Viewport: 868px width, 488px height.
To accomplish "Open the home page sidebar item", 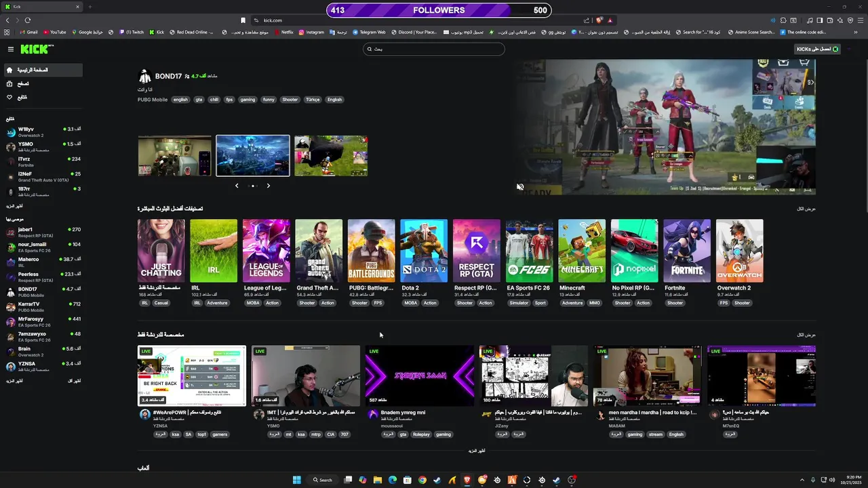I will click(x=43, y=70).
